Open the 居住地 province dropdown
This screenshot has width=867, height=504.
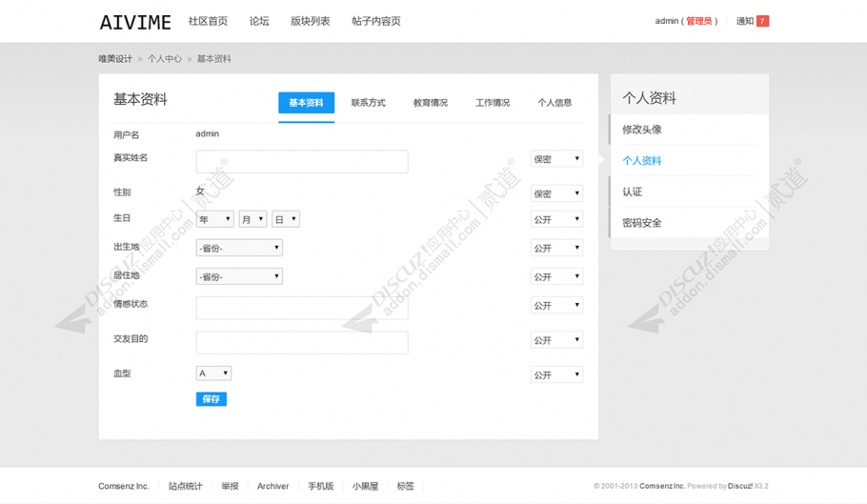[239, 276]
